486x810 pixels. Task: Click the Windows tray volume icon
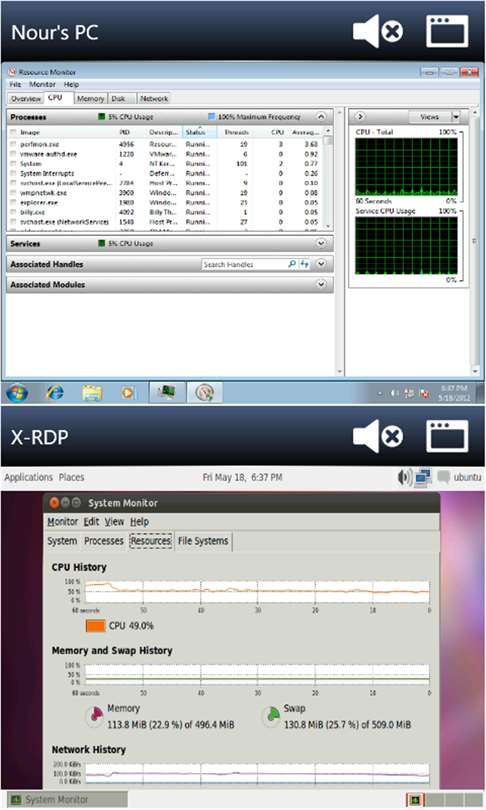(x=394, y=393)
